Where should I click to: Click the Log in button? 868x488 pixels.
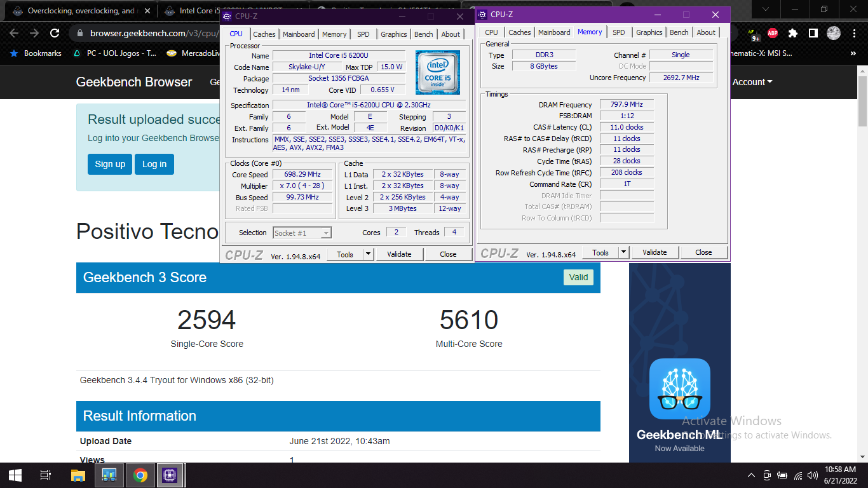click(x=154, y=164)
